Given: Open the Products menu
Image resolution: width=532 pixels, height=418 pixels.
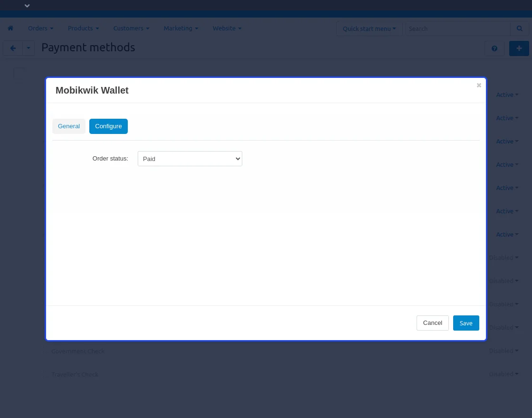Looking at the screenshot, I should tap(84, 28).
